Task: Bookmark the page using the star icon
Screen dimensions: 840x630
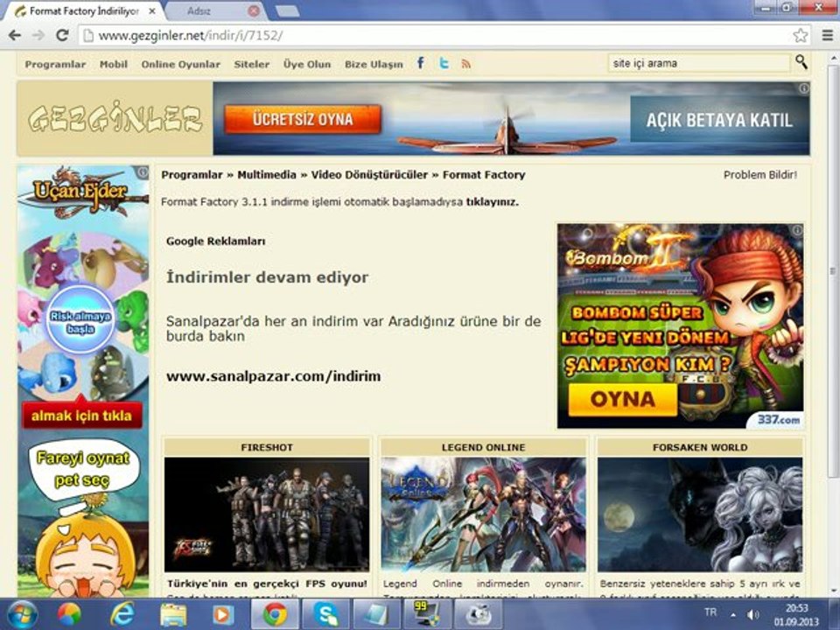Action: [x=801, y=35]
